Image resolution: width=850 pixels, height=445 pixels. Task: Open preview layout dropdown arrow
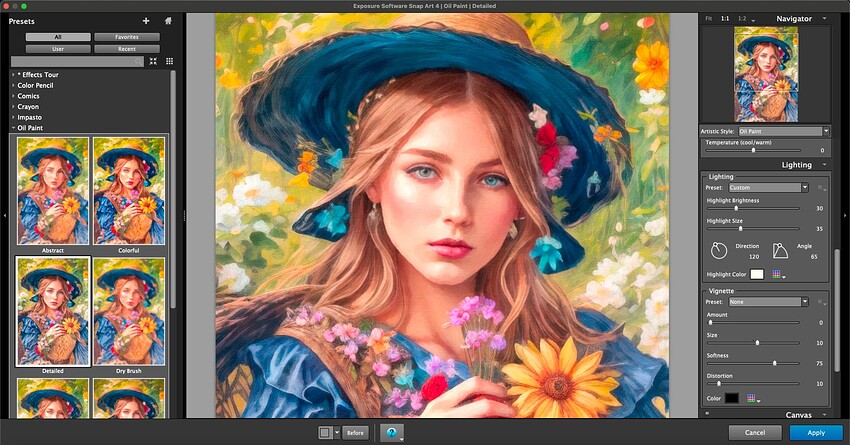[x=337, y=433]
